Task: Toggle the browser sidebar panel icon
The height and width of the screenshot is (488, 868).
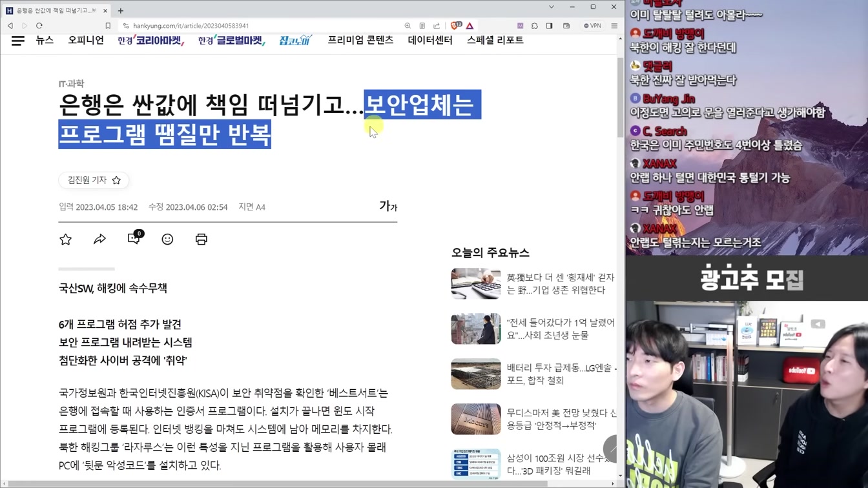Action: pos(549,26)
